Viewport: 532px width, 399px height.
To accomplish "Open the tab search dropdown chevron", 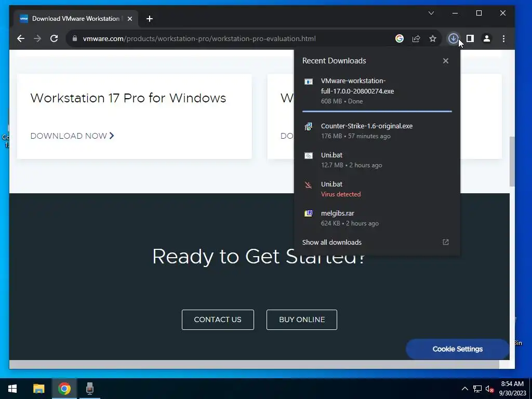I will [x=431, y=13].
